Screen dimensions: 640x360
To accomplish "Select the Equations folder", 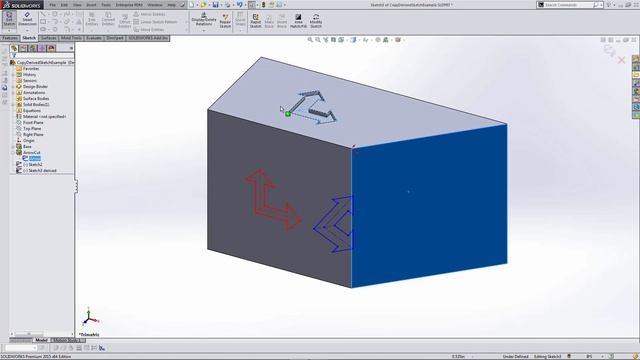I will point(31,111).
